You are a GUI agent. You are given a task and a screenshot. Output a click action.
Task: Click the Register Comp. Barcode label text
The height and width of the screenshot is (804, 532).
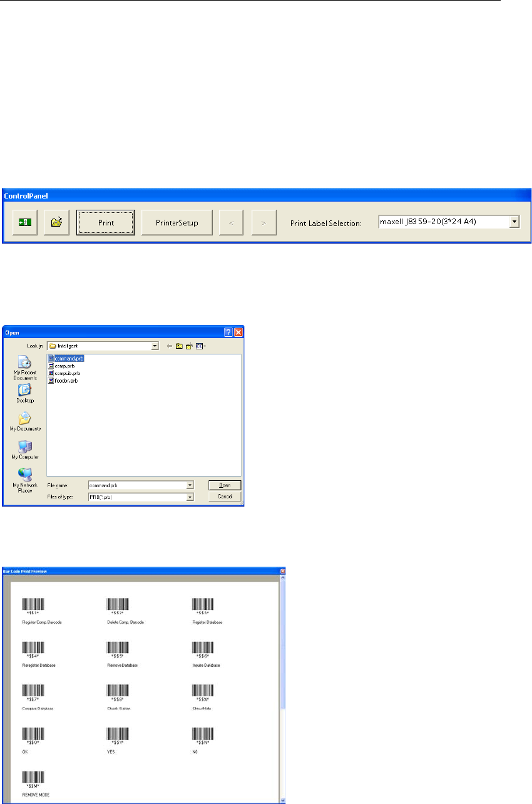coord(42,622)
